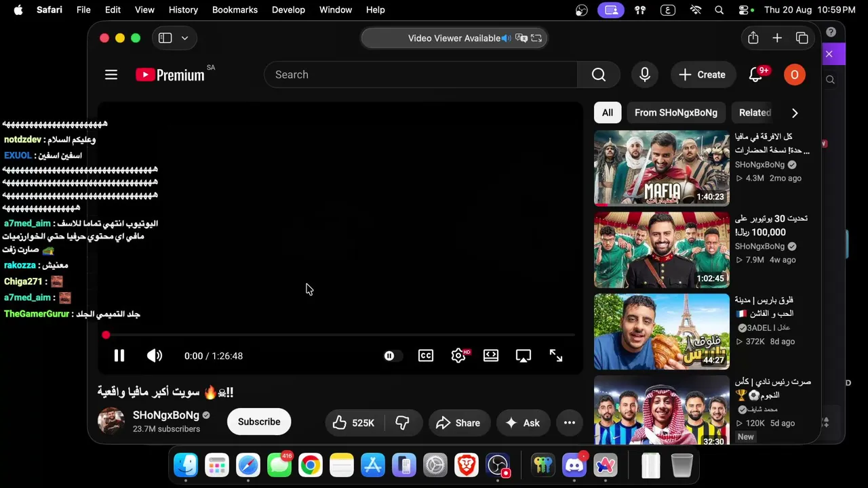This screenshot has height=488, width=868.
Task: Open the Create menu
Action: 702,75
